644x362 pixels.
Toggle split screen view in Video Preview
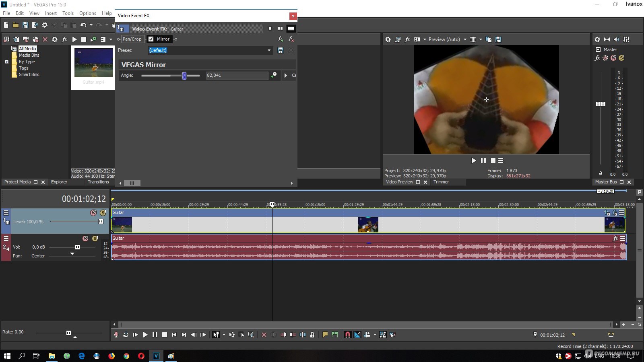[417, 39]
